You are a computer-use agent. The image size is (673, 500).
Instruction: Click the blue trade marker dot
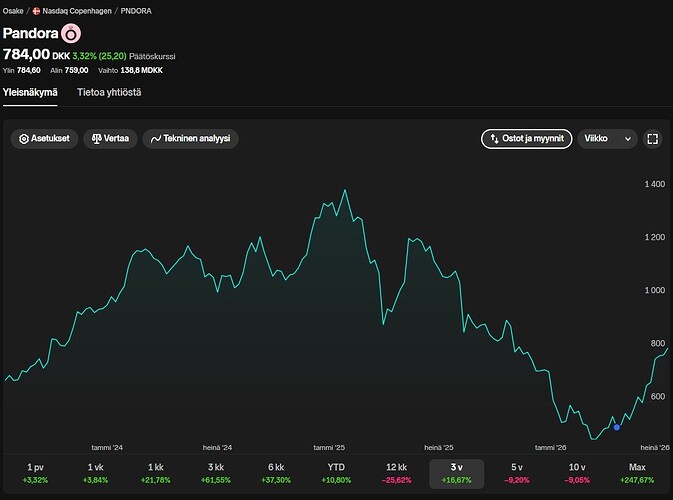617,427
